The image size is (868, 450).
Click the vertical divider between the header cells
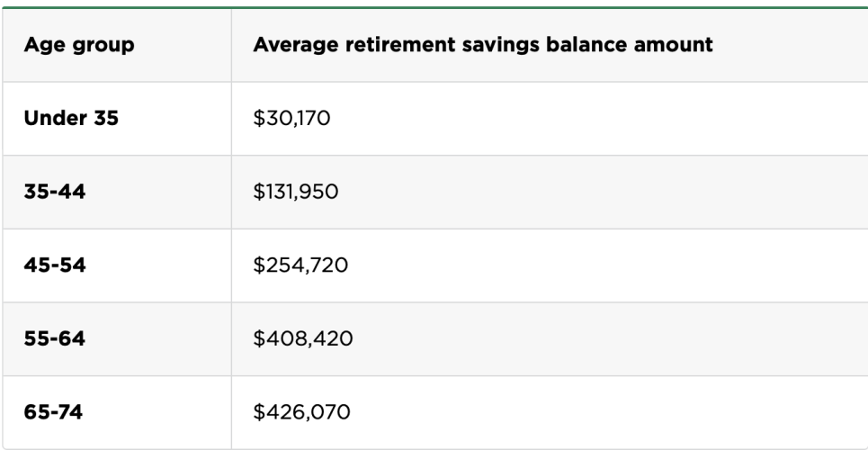pyautogui.click(x=231, y=45)
